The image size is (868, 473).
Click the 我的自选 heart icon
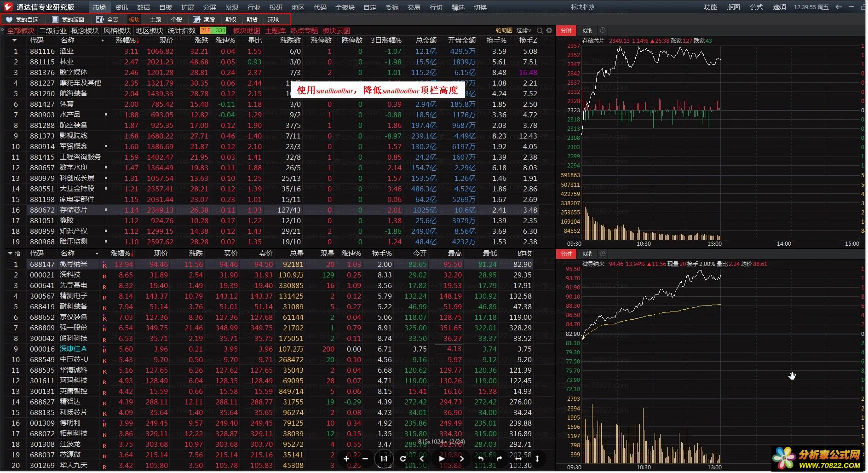pos(9,20)
